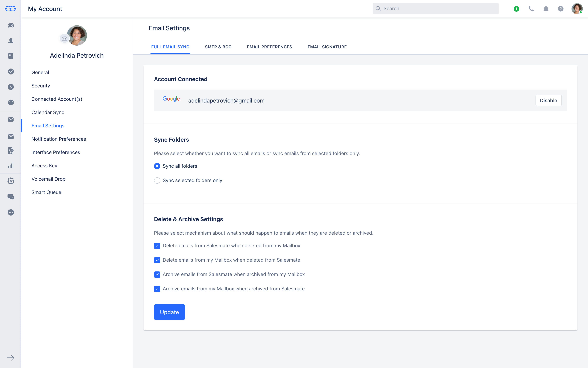Switch to the SMTP & BCC tab
Screen dimensions: 588x368
coord(218,47)
